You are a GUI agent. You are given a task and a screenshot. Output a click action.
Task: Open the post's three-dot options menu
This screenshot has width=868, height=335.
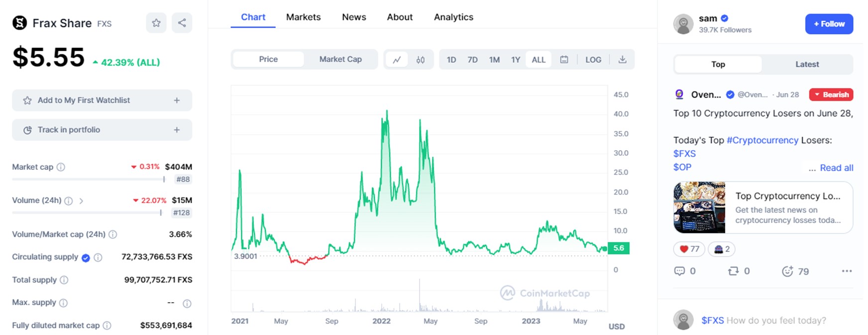tap(847, 271)
